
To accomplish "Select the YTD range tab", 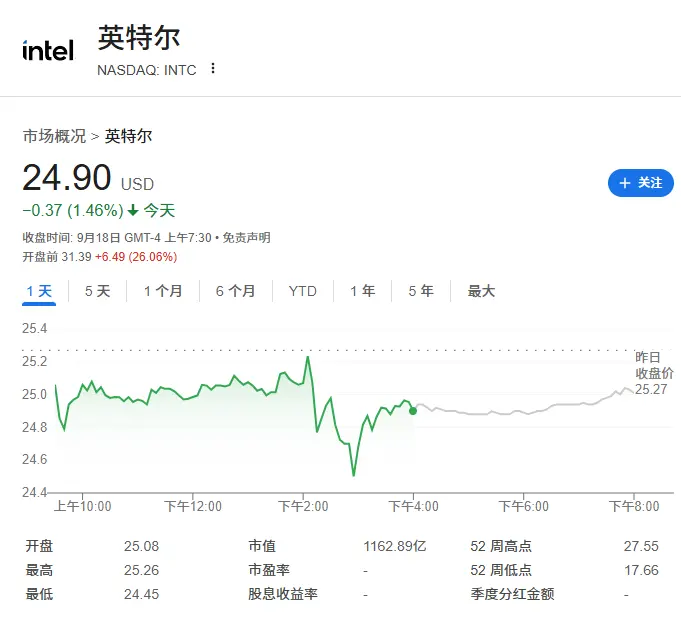I will (x=303, y=291).
